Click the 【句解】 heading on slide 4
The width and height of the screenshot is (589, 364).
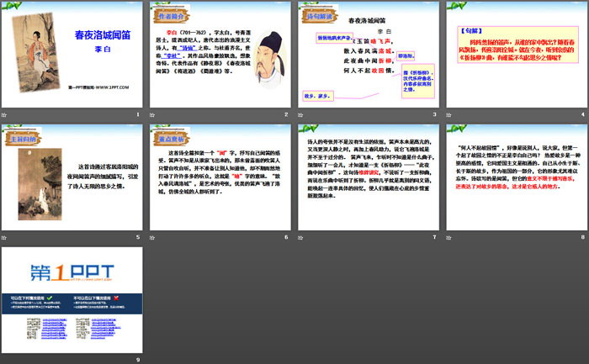pos(471,31)
